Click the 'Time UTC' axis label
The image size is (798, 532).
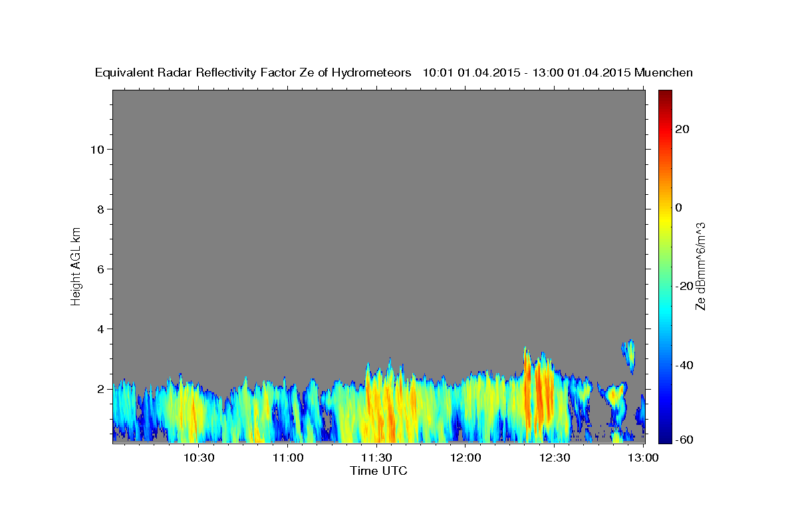(378, 471)
